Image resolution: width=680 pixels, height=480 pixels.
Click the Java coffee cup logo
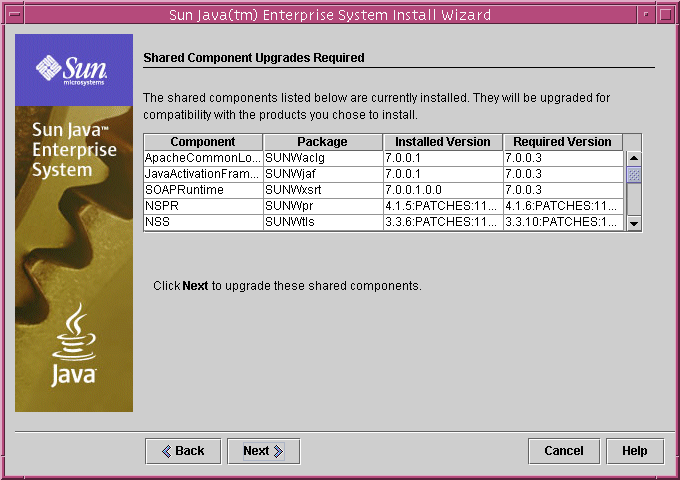click(74, 345)
